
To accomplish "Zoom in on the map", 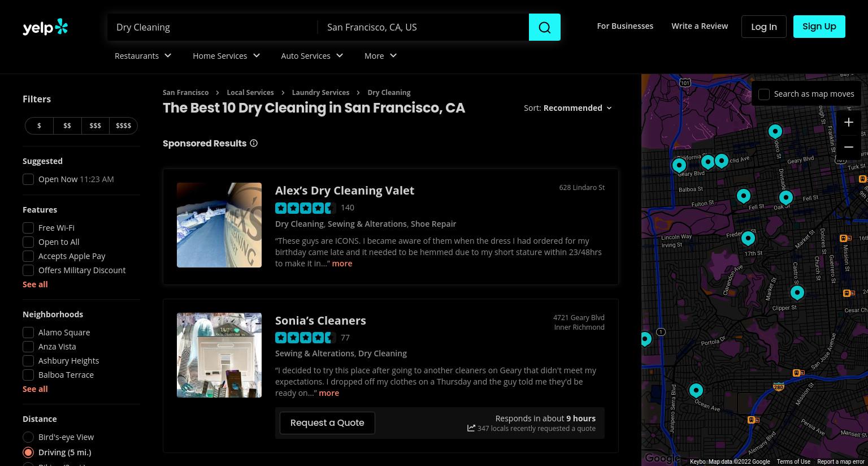I will (849, 122).
